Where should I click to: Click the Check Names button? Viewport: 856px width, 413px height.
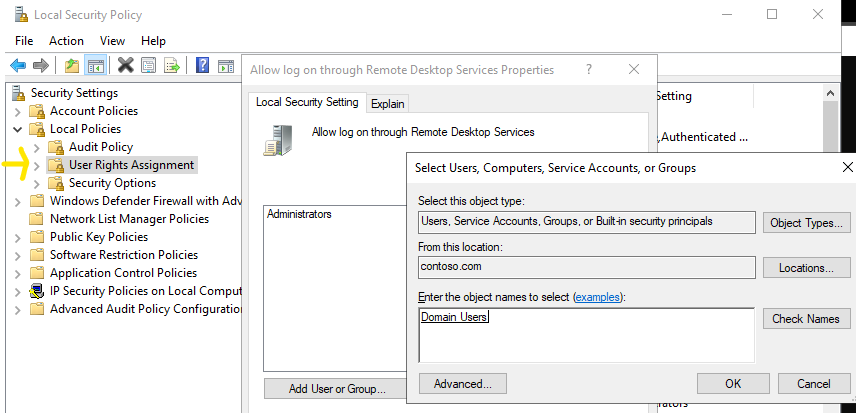pyautogui.click(x=806, y=319)
